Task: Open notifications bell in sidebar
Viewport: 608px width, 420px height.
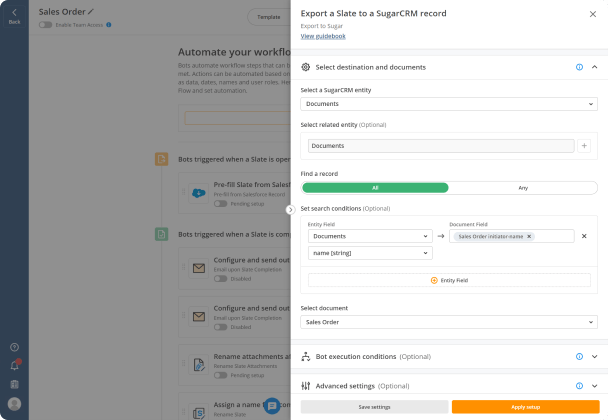Action: pos(14,365)
